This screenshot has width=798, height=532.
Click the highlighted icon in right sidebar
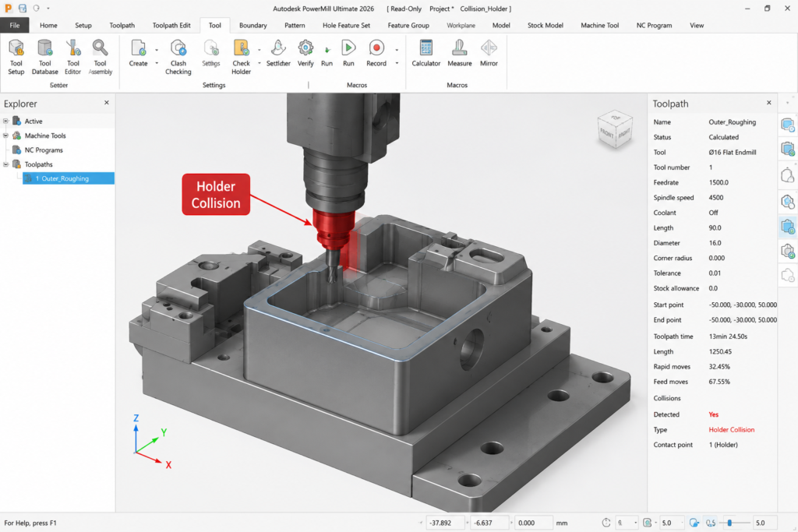click(x=788, y=227)
